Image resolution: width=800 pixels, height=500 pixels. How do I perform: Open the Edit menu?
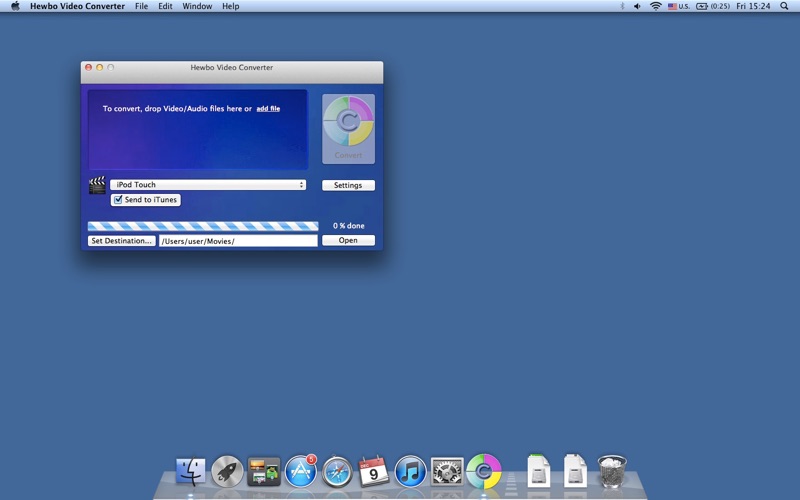[165, 6]
